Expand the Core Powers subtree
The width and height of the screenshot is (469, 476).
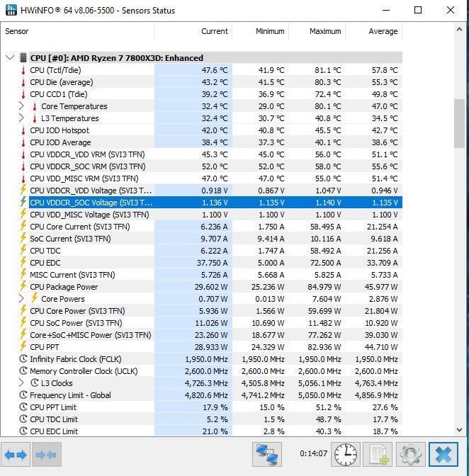pyautogui.click(x=21, y=299)
